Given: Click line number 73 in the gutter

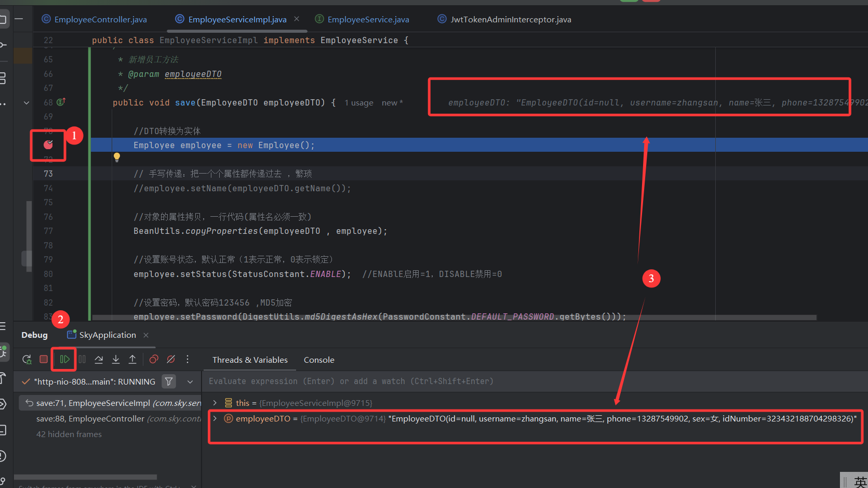Looking at the screenshot, I should 48,174.
